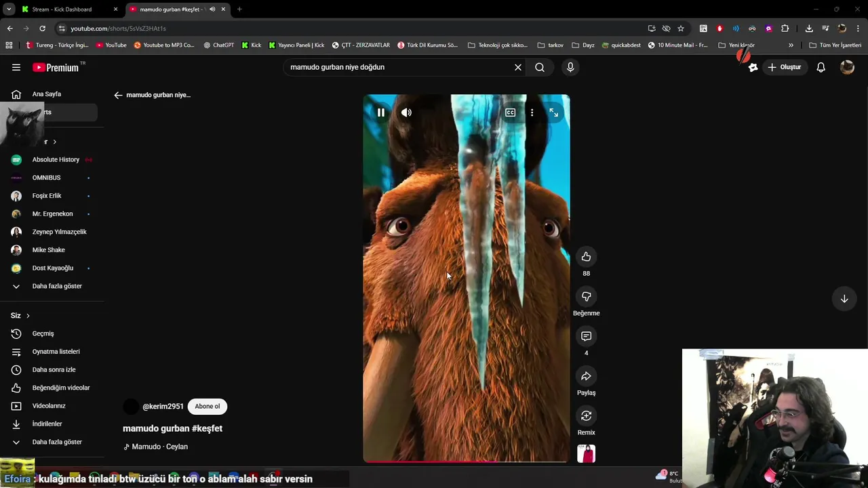This screenshot has width=868, height=488.
Task: Enter fullscreen for the Short
Action: 553,113
